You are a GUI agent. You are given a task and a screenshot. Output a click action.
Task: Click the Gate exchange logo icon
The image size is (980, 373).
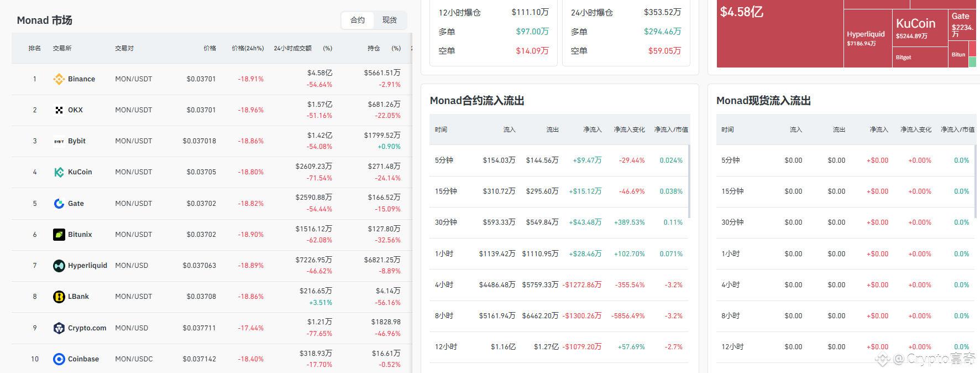pyautogui.click(x=59, y=204)
